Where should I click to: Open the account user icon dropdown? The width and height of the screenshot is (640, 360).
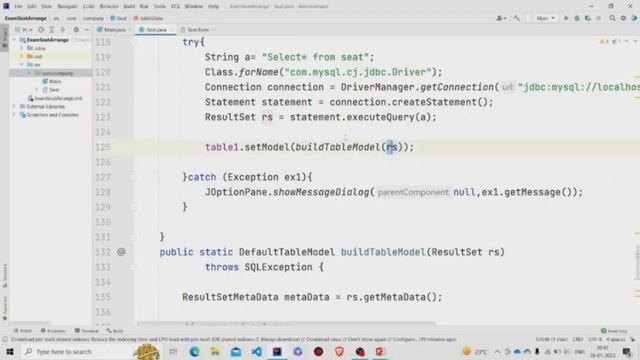[x=501, y=18]
